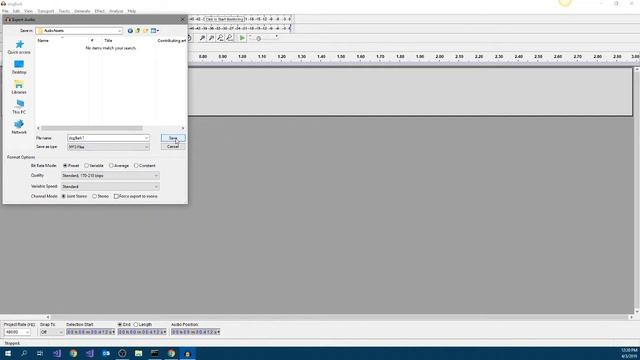640x360 pixels.
Task: Select the Length radio button
Action: coord(136,324)
